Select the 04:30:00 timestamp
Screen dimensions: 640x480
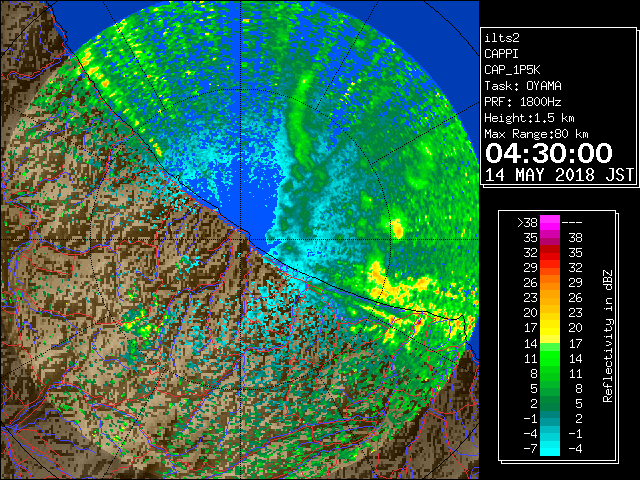pyautogui.click(x=549, y=153)
